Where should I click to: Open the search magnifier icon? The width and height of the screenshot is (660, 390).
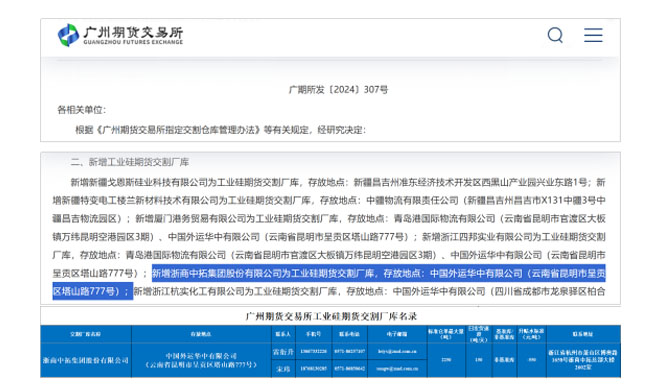pyautogui.click(x=555, y=35)
